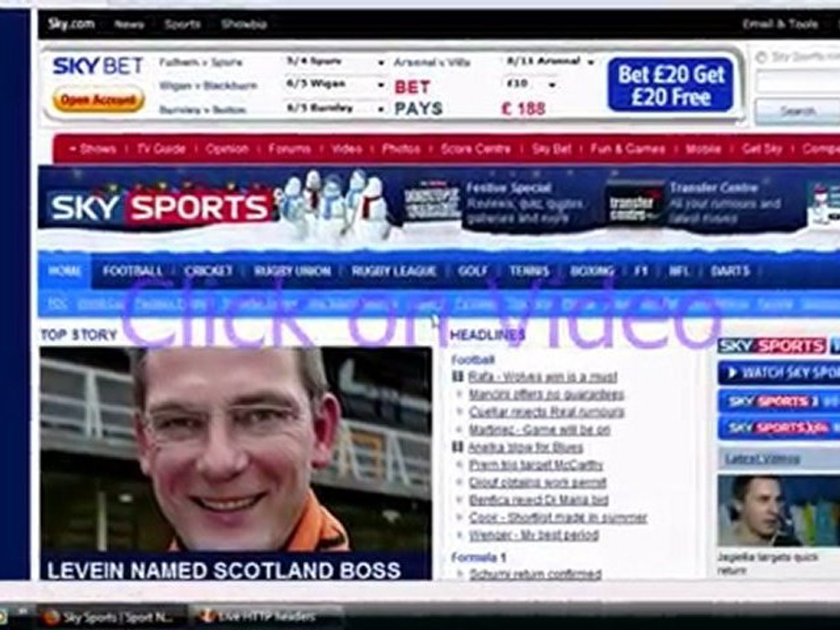The image size is (840, 630).
Task: Click the Search button
Action: click(x=797, y=111)
